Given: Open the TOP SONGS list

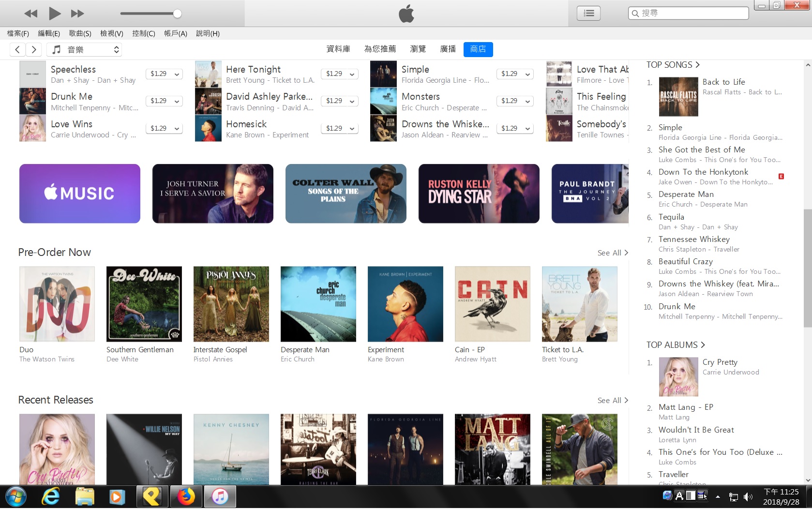Looking at the screenshot, I should (x=673, y=65).
